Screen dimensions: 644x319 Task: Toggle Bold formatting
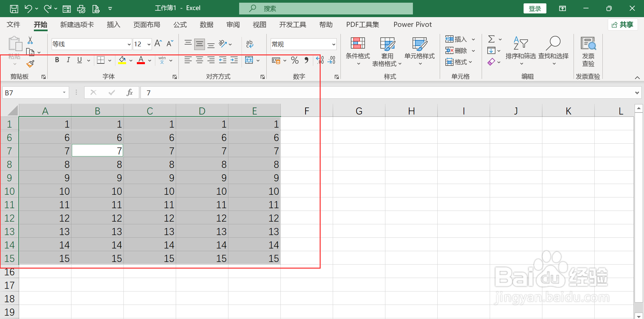tap(57, 60)
